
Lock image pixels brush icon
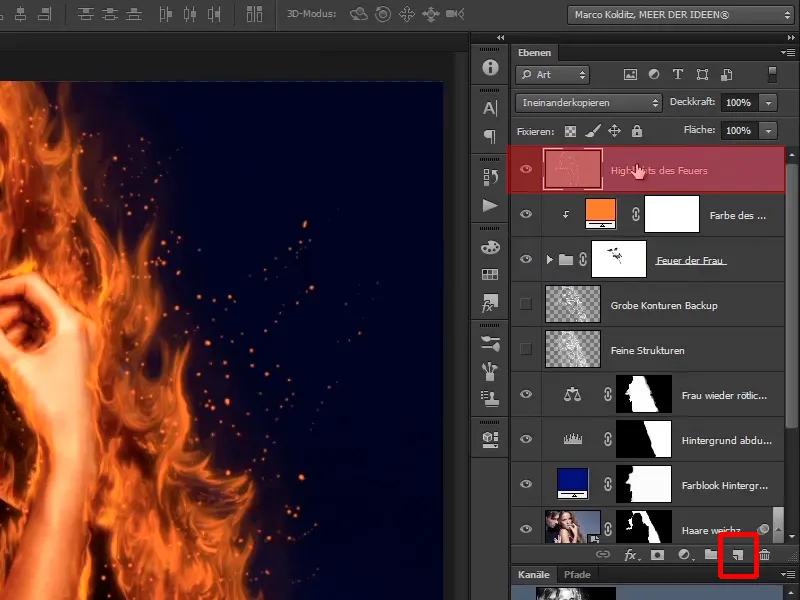click(592, 131)
